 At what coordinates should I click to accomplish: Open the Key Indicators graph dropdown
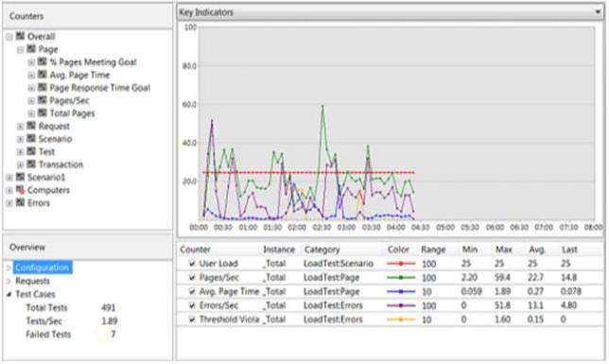(598, 12)
